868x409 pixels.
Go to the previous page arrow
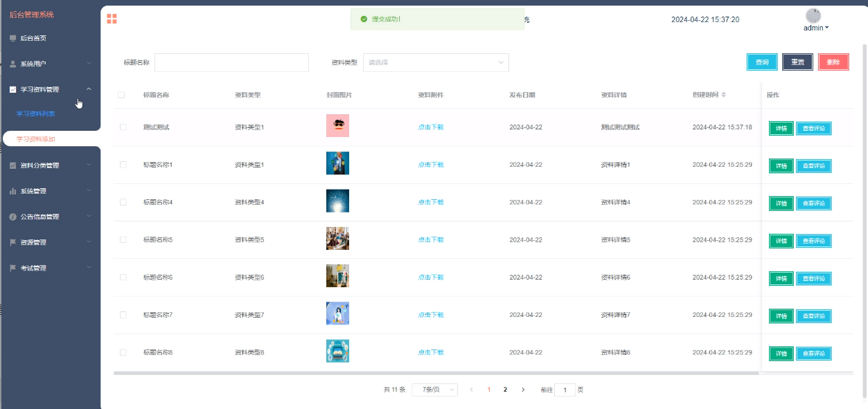pos(471,390)
